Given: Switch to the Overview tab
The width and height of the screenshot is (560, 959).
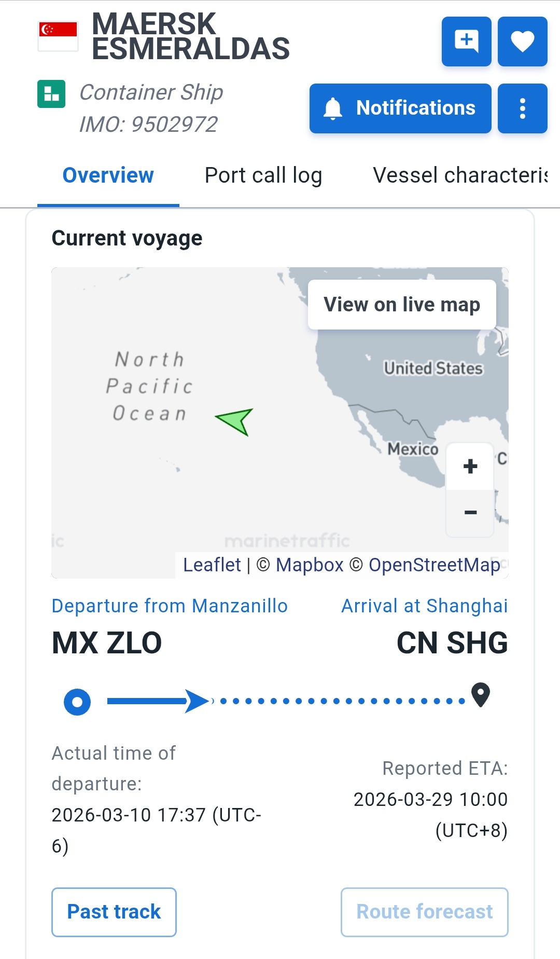Looking at the screenshot, I should [x=108, y=175].
